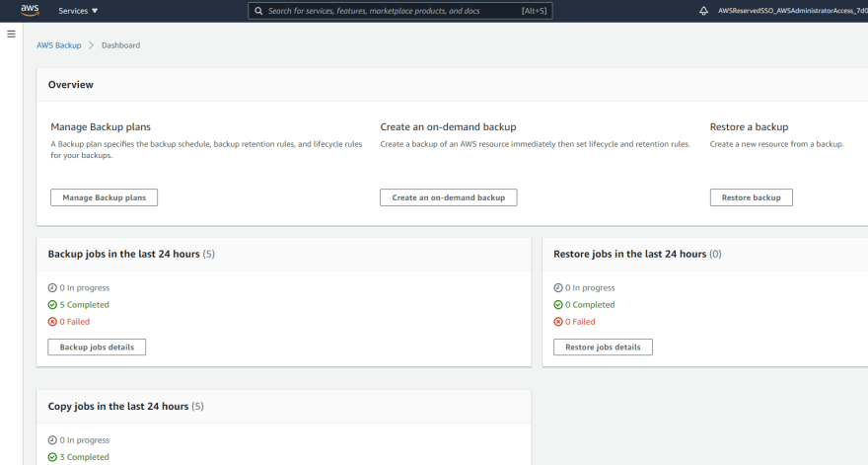Viewport: 868px width, 465px height.
Task: Open the notifications bell
Action: (x=703, y=11)
